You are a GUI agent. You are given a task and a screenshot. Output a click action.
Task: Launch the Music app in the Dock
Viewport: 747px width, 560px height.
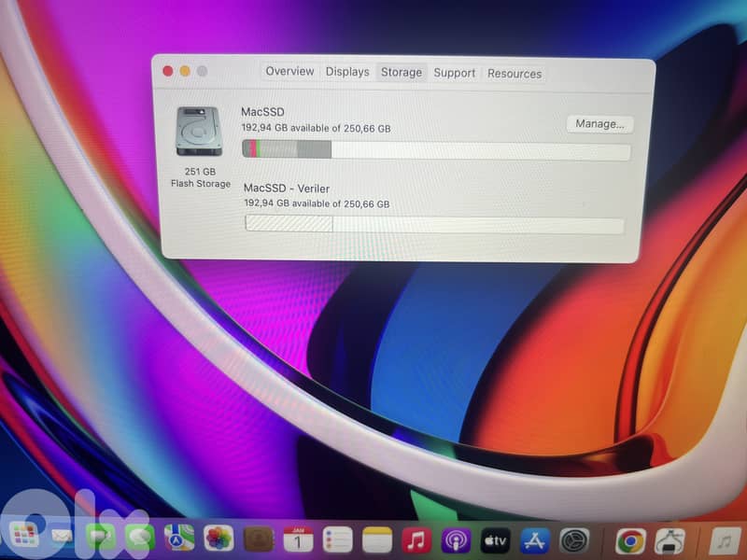416,541
